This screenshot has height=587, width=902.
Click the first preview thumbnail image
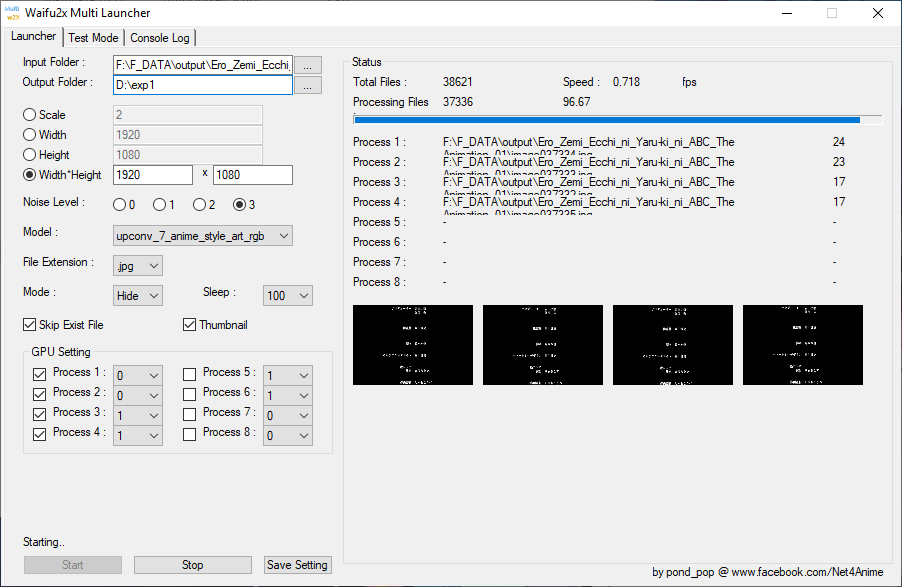coord(412,344)
